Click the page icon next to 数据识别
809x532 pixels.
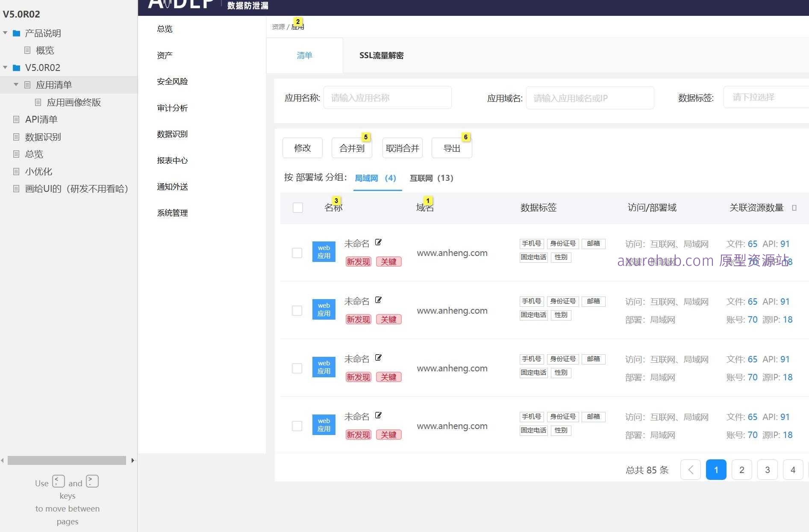click(16, 137)
